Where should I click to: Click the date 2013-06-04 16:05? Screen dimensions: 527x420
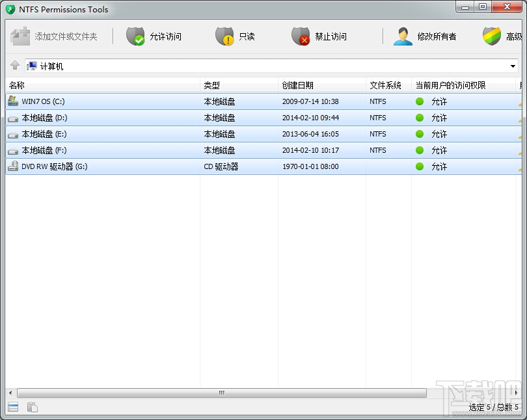click(310, 134)
